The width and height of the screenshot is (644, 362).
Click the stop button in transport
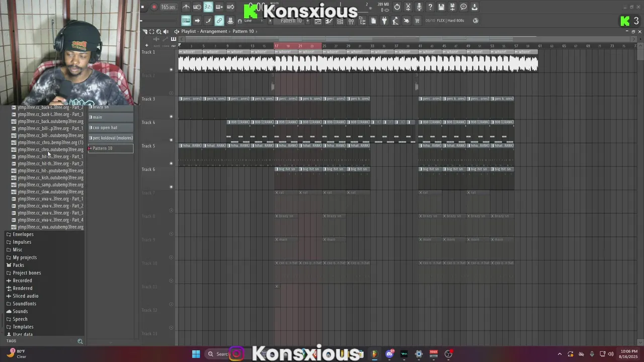pyautogui.click(x=143, y=7)
